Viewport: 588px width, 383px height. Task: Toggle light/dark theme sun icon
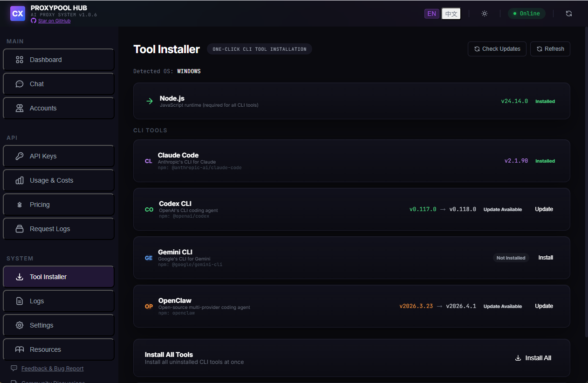pyautogui.click(x=485, y=14)
